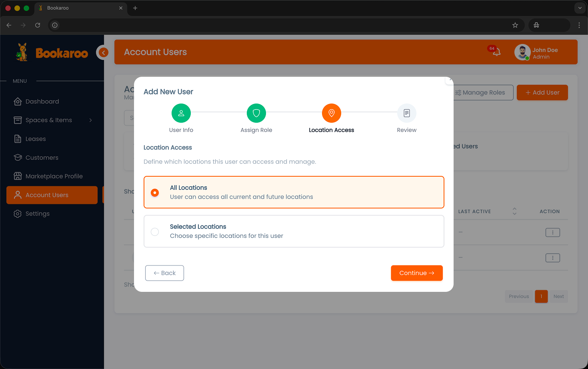Click the User Info step icon

181,113
